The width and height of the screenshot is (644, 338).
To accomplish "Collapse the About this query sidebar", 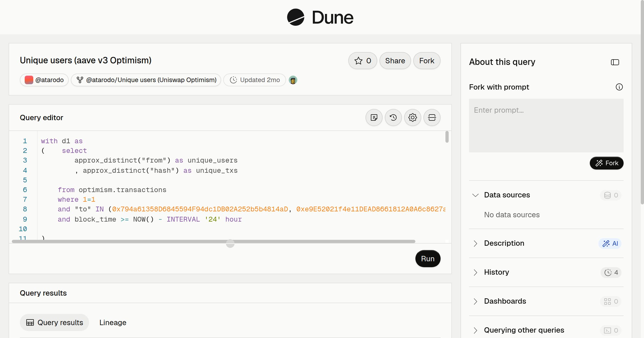I will [x=615, y=62].
